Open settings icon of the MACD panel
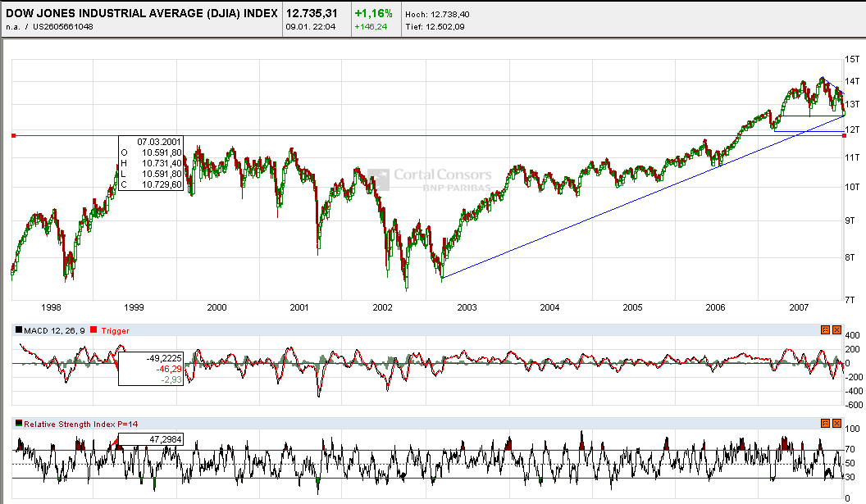The height and width of the screenshot is (504, 866). 825,330
